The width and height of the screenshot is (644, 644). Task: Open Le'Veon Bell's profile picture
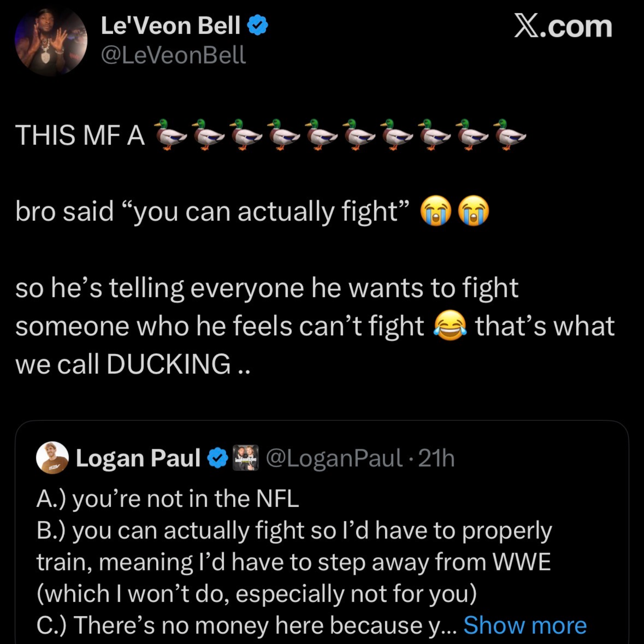coord(51,41)
